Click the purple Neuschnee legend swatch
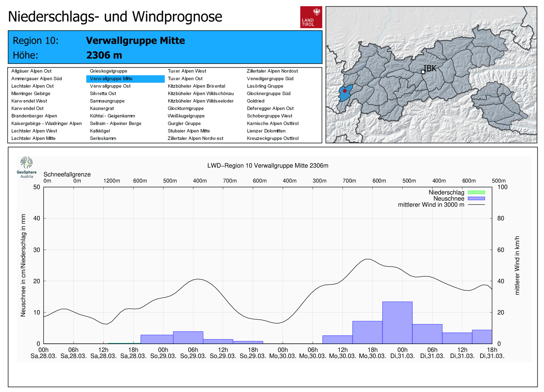 pos(476,199)
